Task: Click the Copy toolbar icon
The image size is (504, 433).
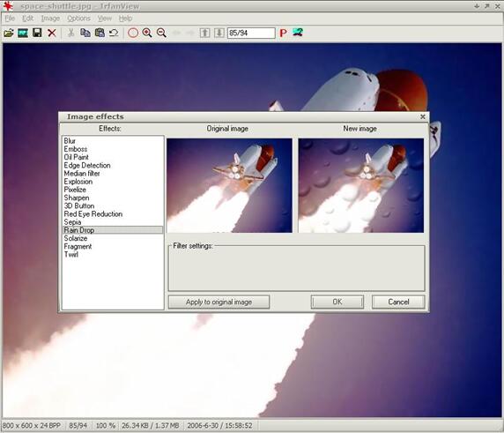Action: point(85,33)
